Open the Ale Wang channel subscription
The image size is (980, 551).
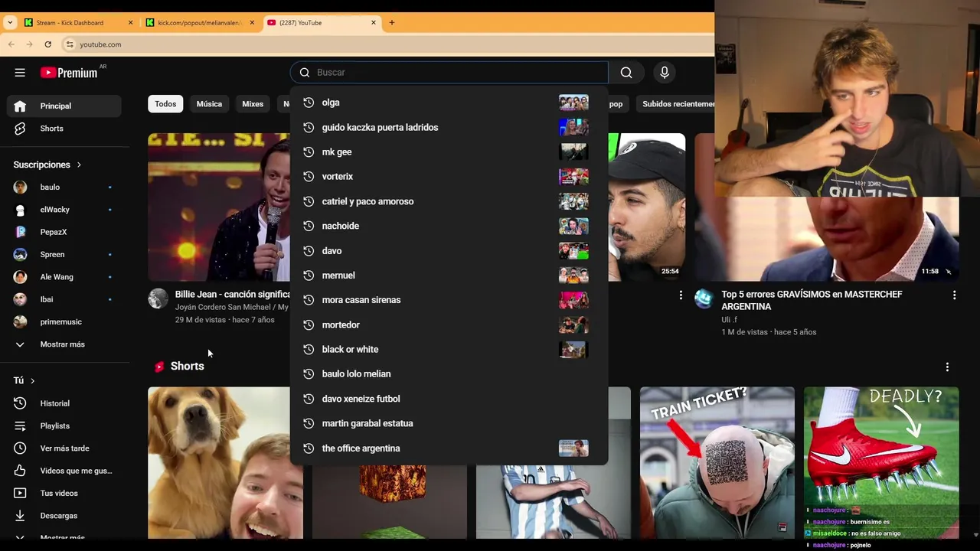pyautogui.click(x=64, y=277)
